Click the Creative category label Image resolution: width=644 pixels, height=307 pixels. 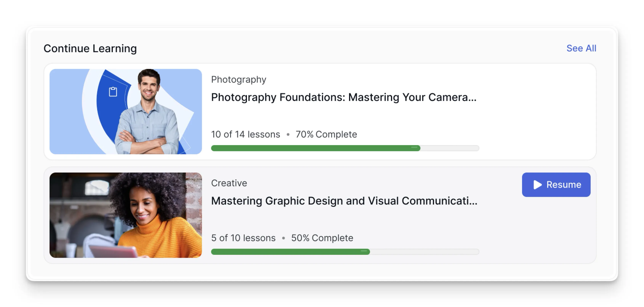pyautogui.click(x=229, y=183)
